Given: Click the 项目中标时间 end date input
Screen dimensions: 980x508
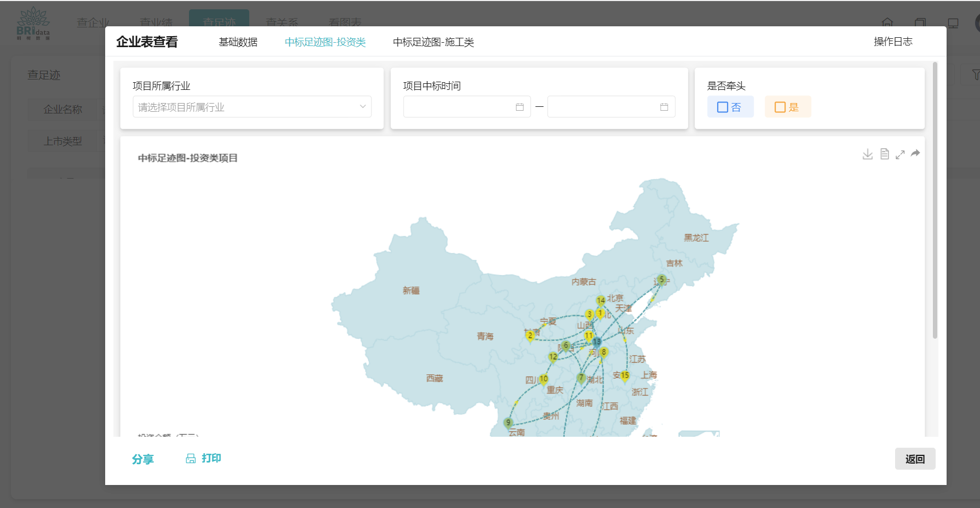Looking at the screenshot, I should point(611,107).
